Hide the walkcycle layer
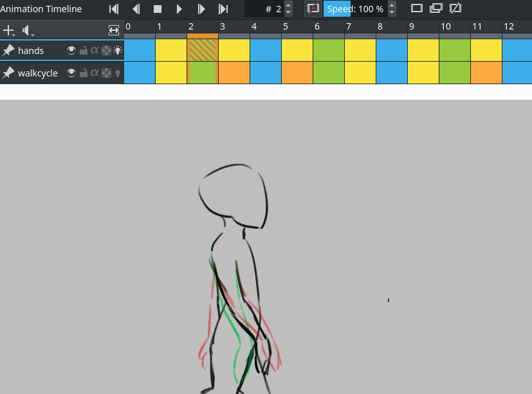Screen dimensions: 532x394 pos(71,73)
